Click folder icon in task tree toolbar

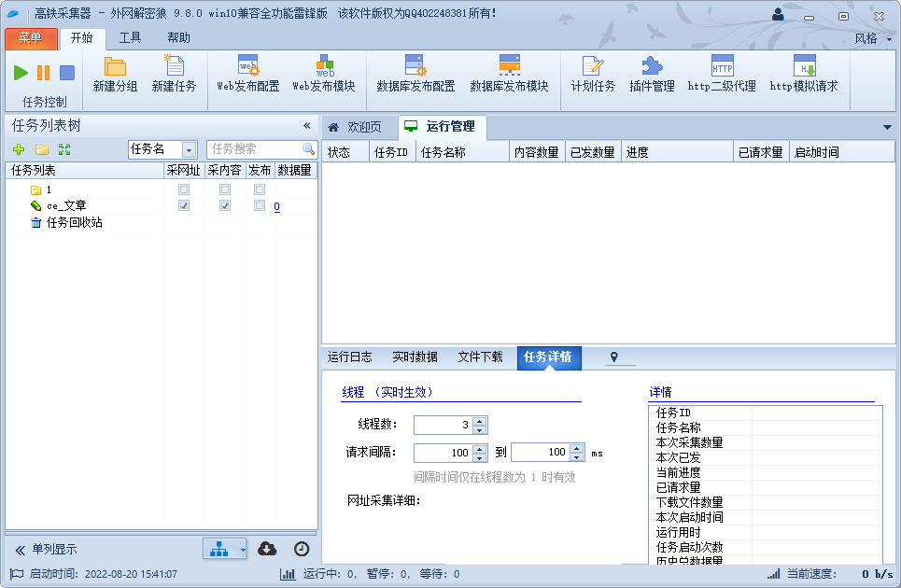coord(42,150)
